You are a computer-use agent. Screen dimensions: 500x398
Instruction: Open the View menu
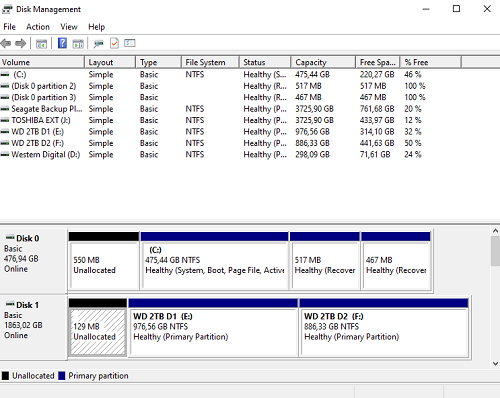coord(69,27)
